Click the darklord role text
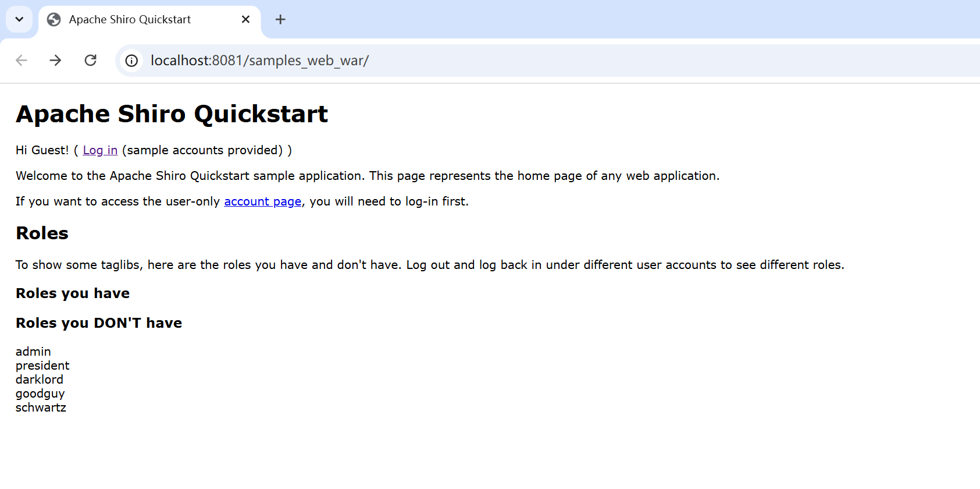 pyautogui.click(x=40, y=380)
